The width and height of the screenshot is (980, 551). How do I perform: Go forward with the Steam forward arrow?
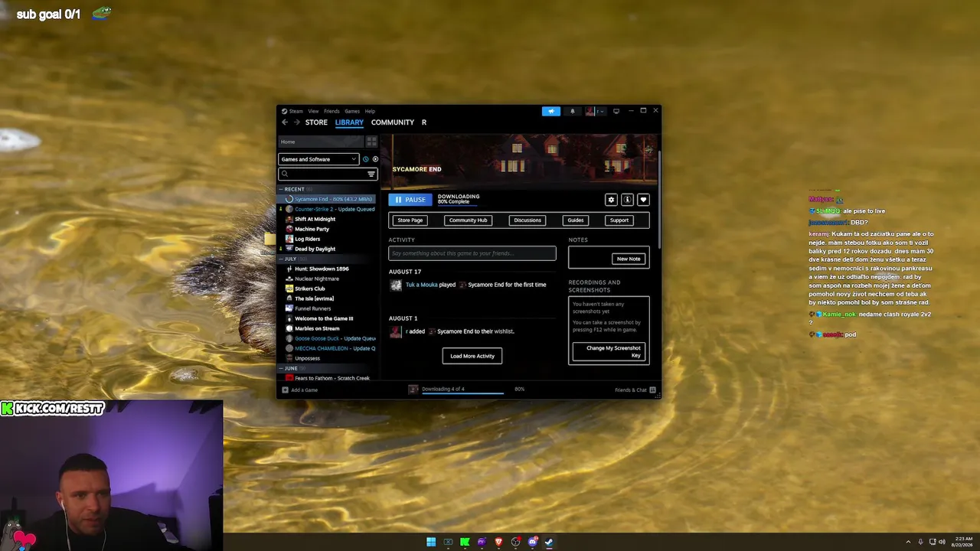point(296,122)
